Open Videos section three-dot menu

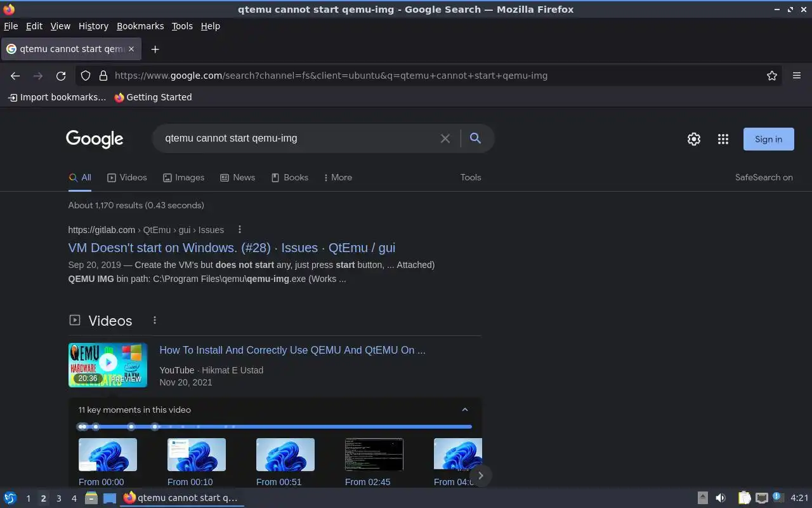point(154,321)
